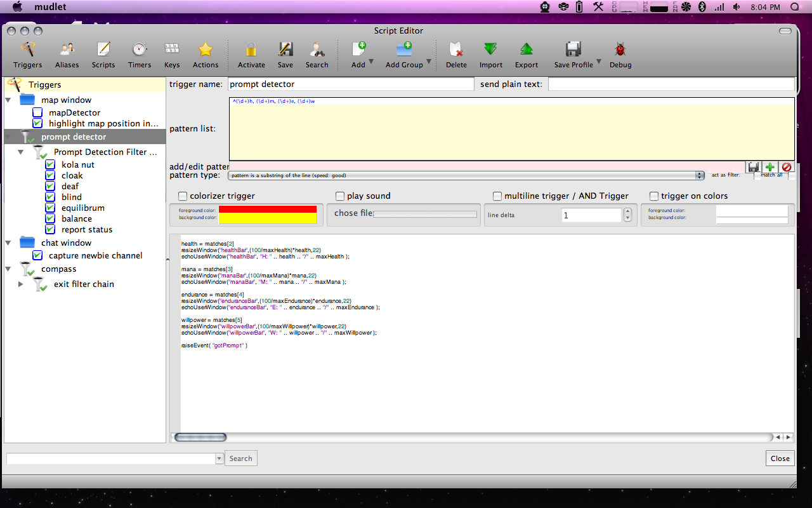Click the Add Group folder icon
The width and height of the screenshot is (812, 508).
click(x=404, y=50)
